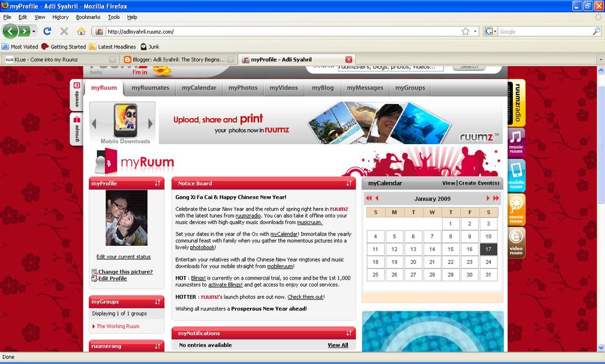
Task: Collapse the myNotifications panel
Action: 349,333
